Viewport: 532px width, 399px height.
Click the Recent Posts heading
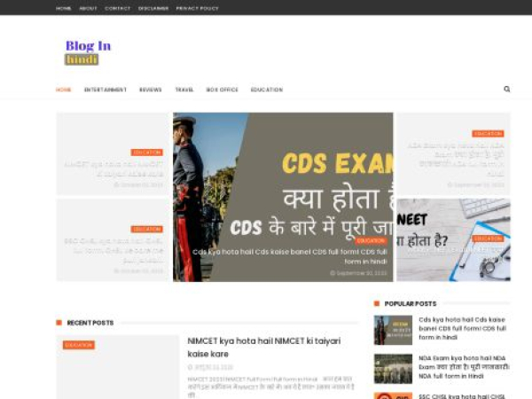coord(90,323)
